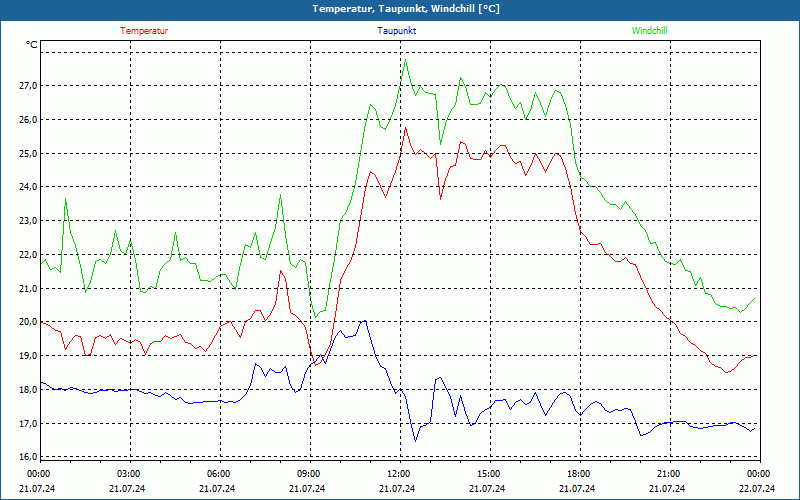
Task: Click the 22,0 y-axis value
Action: pyautogui.click(x=26, y=255)
